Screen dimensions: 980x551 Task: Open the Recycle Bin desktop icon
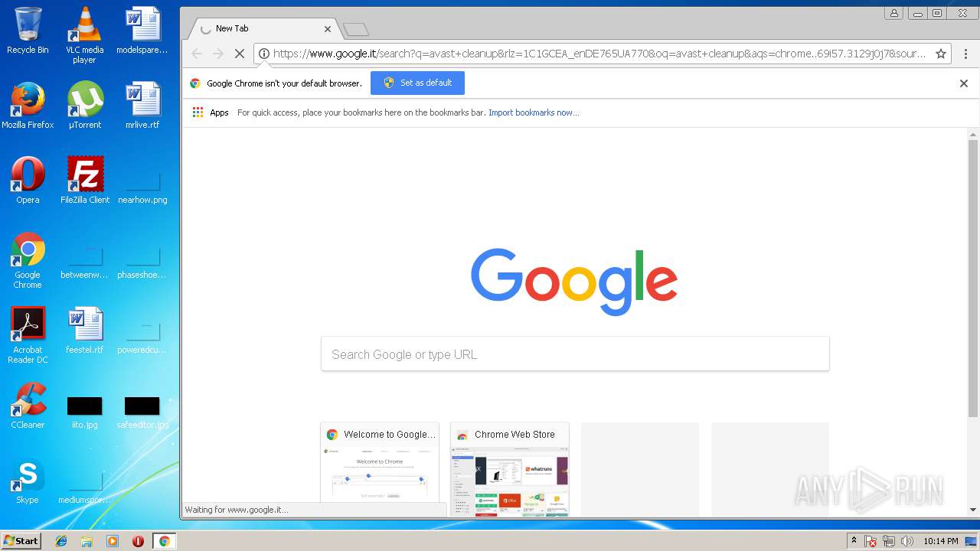tap(28, 31)
